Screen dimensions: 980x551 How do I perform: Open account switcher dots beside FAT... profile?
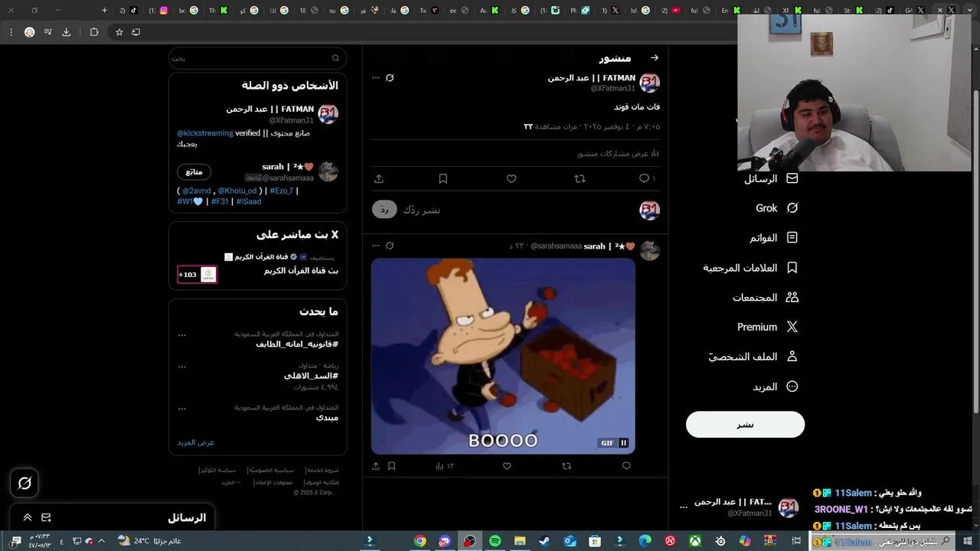pyautogui.click(x=684, y=507)
